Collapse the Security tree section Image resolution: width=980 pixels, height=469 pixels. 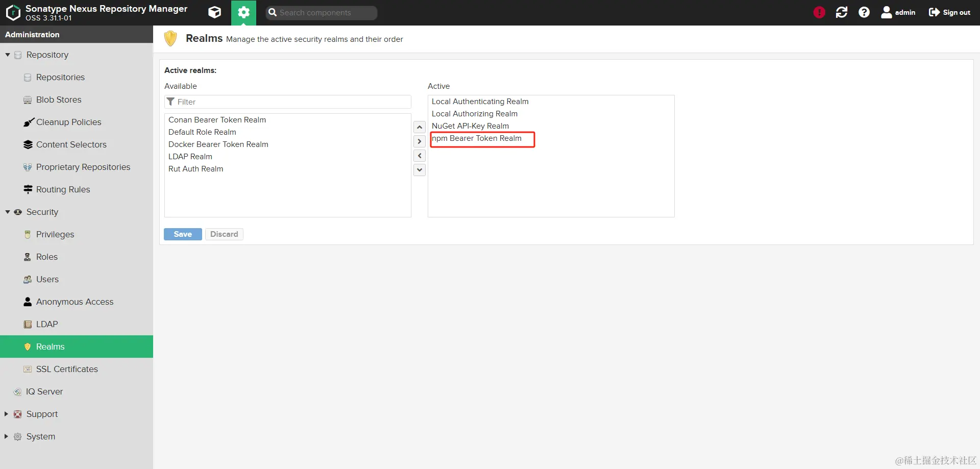(8, 212)
